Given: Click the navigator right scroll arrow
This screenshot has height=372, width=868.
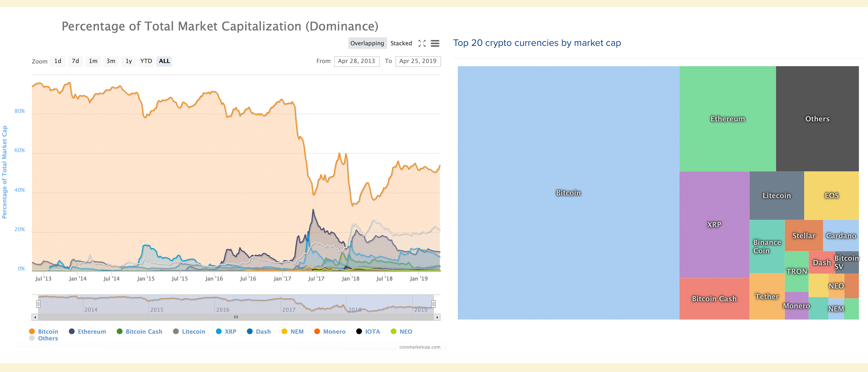Looking at the screenshot, I should pyautogui.click(x=437, y=317).
